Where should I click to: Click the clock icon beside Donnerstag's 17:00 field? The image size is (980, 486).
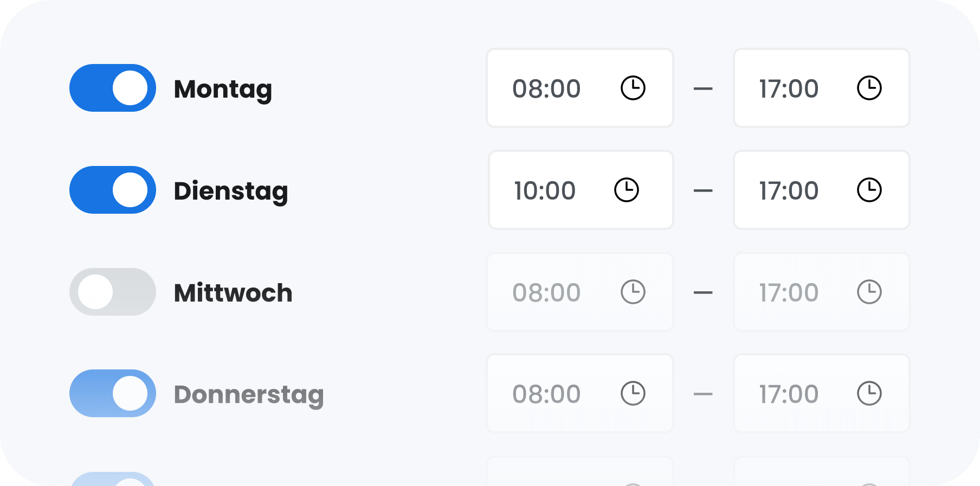tap(869, 394)
